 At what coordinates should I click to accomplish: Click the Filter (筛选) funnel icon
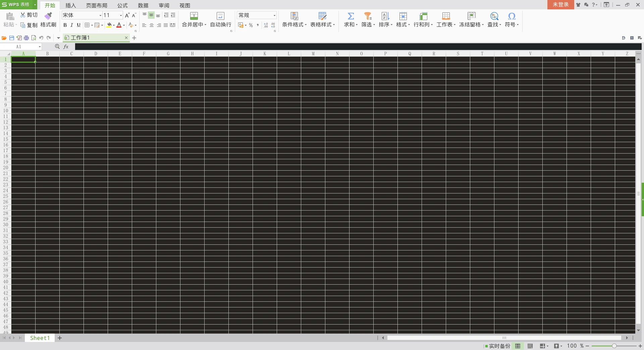coord(368,16)
